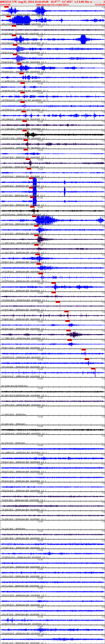
Task: Select the PB B003 EHZ trace label
Action: 24,291
